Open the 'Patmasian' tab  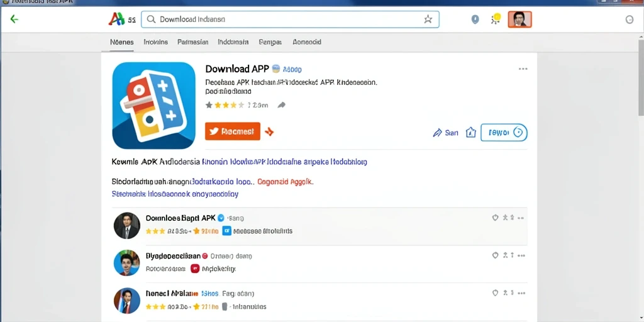(192, 42)
